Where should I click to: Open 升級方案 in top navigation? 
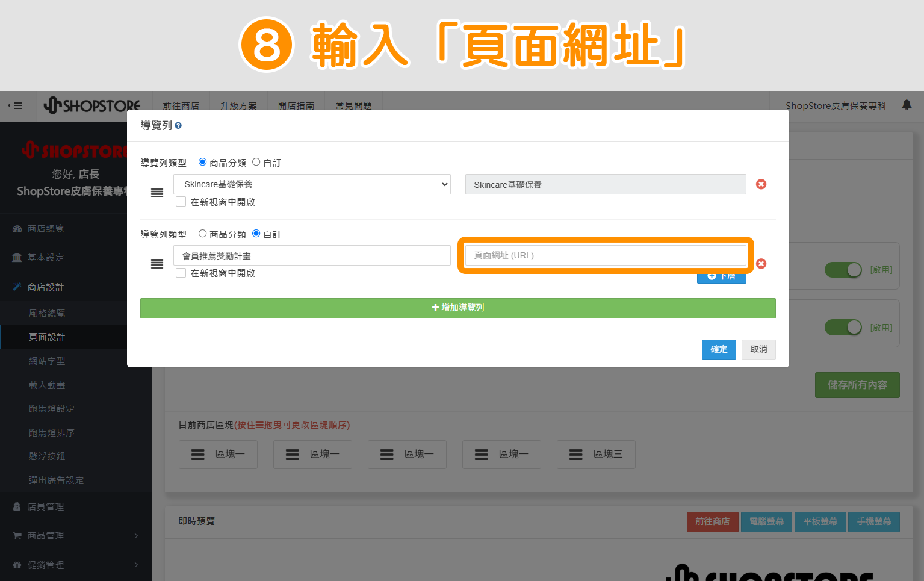(238, 106)
